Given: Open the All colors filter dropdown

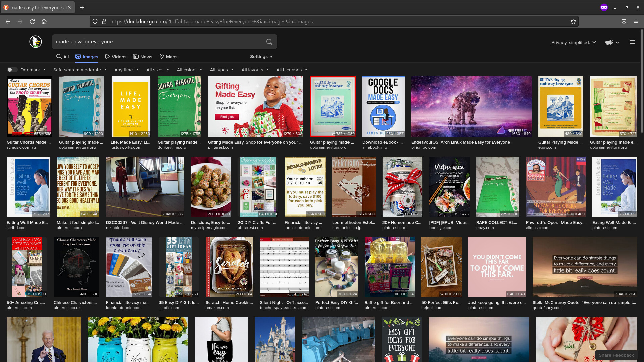Looking at the screenshot, I should tap(190, 70).
